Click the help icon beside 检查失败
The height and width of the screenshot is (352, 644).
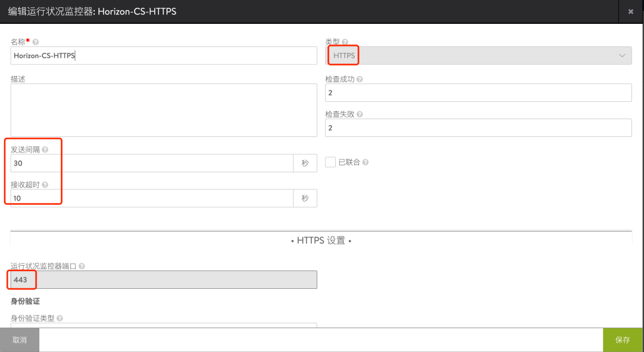point(360,114)
